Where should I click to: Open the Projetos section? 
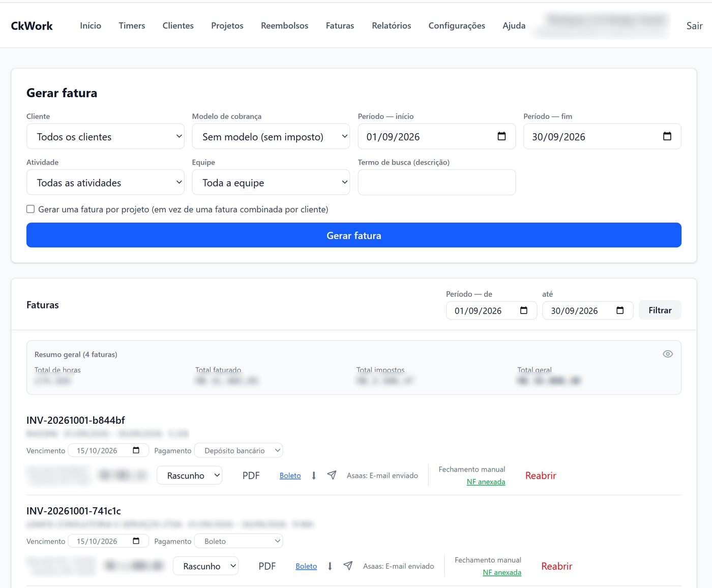(227, 25)
